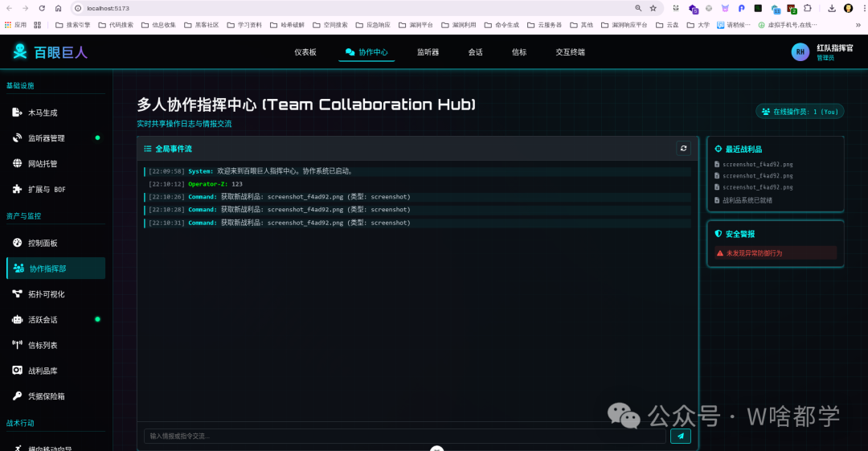Click the 22:09:58 System welcome message
Screen dimensions: 868x451
point(417,171)
